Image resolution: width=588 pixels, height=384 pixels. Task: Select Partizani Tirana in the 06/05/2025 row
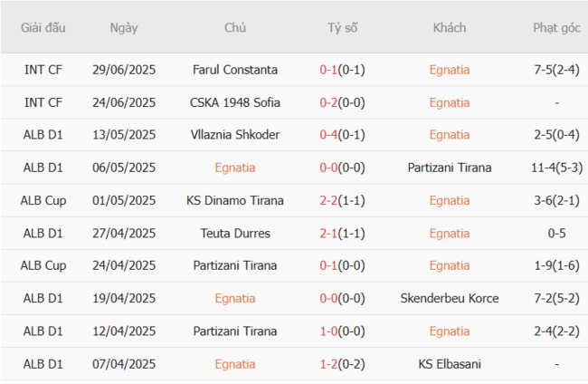coord(450,167)
